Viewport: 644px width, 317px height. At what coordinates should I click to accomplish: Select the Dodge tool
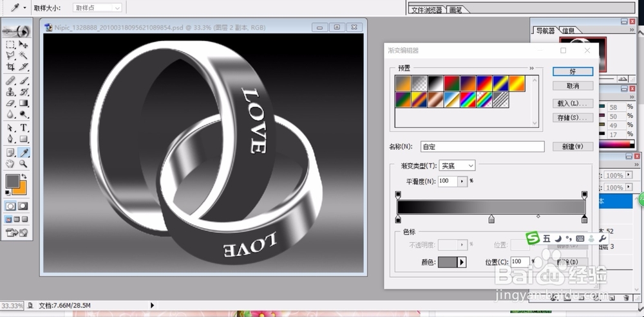[x=23, y=114]
